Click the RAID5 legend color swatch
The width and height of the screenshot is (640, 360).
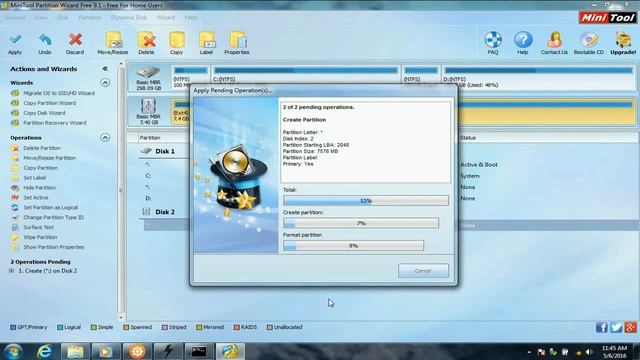pyautogui.click(x=237, y=327)
